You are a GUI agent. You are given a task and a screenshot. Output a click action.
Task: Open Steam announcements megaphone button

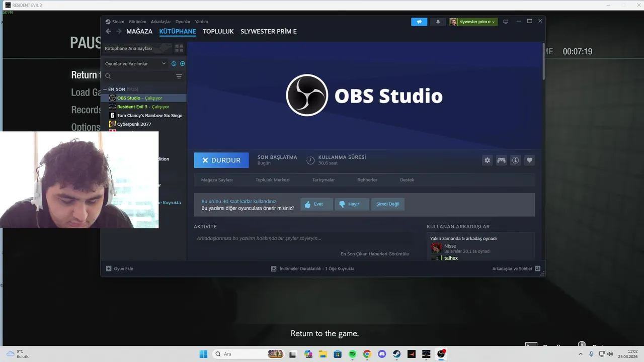(419, 22)
